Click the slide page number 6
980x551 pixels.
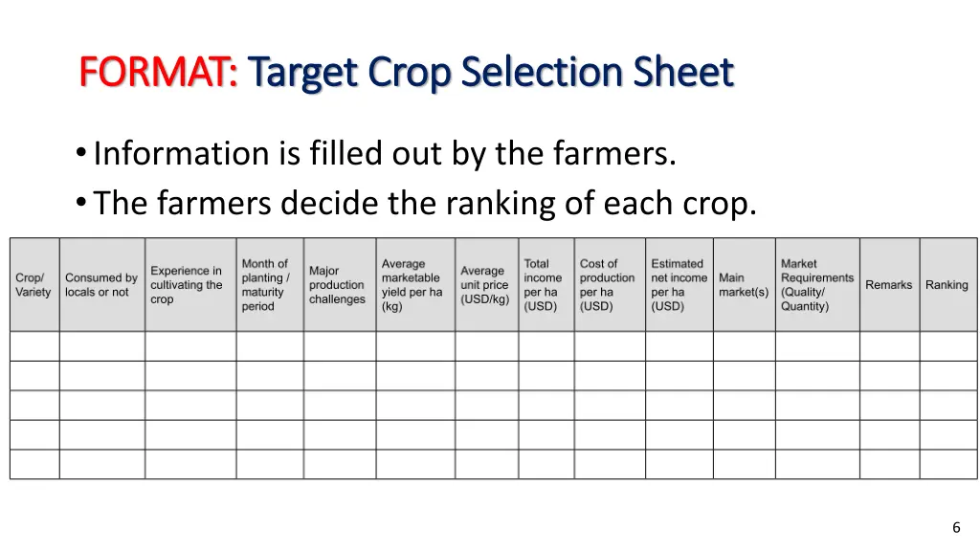(956, 527)
